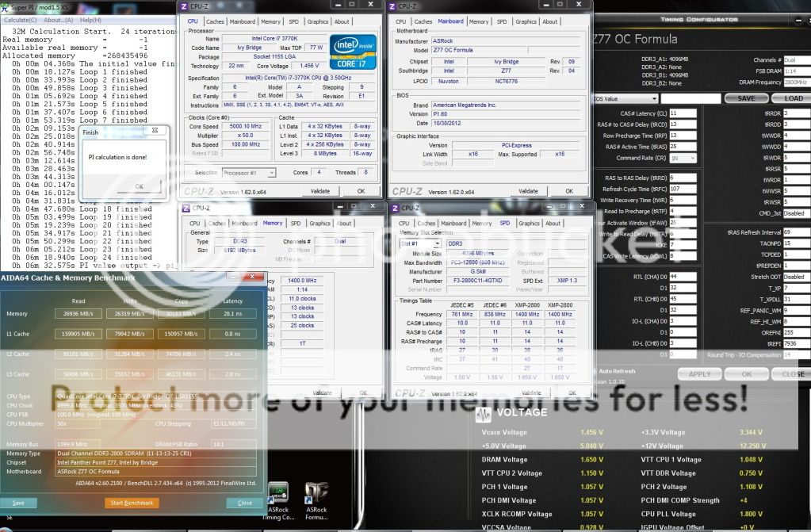The image size is (811, 532).
Task: Click CPU-Z title bar icon on CPU window
Action: coord(185,6)
